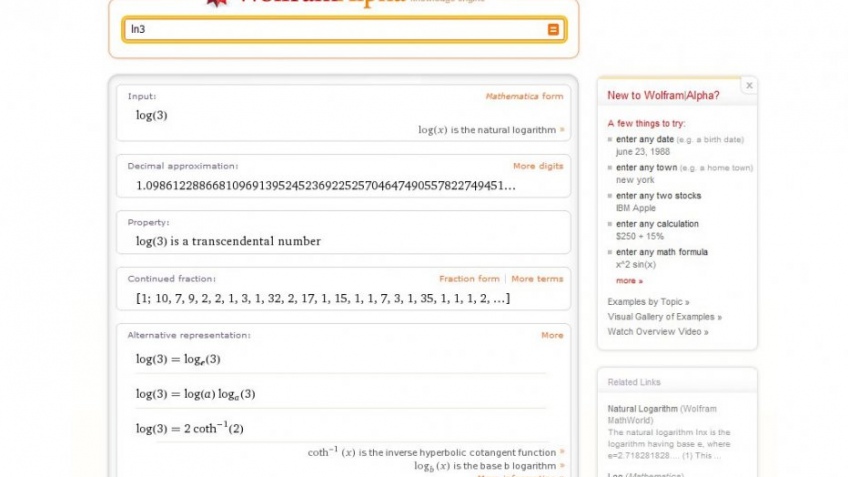Show More terms of continued fraction

coord(537,279)
